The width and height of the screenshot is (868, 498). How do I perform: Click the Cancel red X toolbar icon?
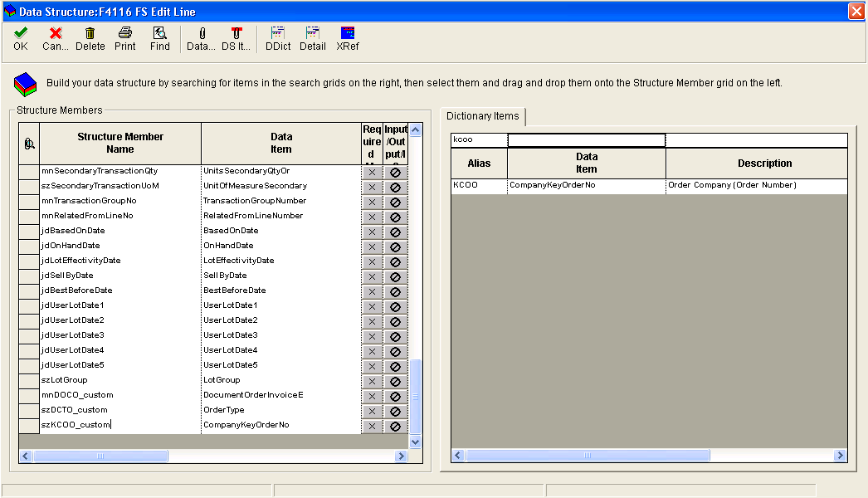(x=56, y=33)
